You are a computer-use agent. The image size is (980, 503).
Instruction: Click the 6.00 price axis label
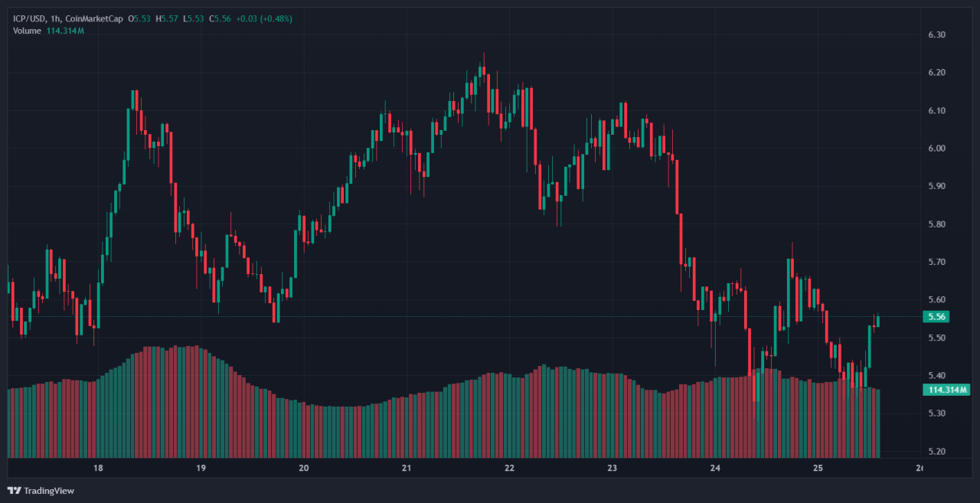936,149
